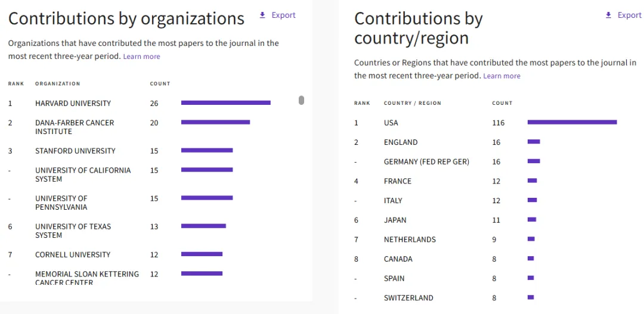The height and width of the screenshot is (314, 644).
Task: Click Japan count 11
Action: 496,220
